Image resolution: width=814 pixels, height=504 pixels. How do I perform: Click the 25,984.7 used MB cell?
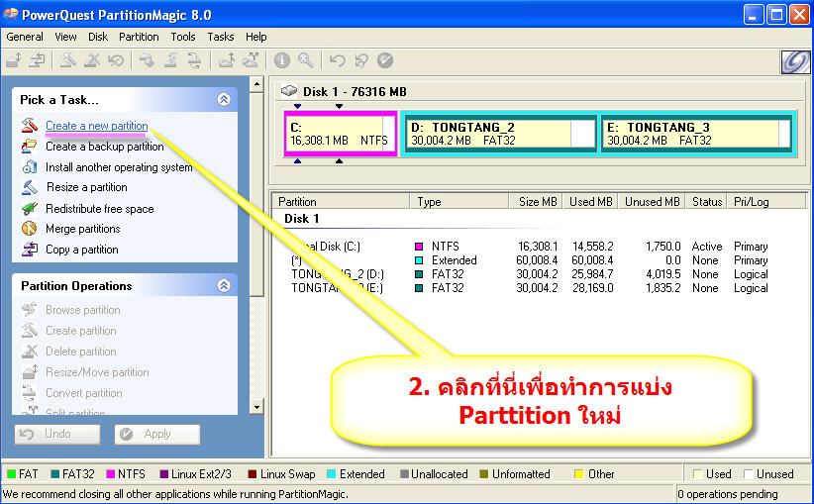pyautogui.click(x=593, y=274)
